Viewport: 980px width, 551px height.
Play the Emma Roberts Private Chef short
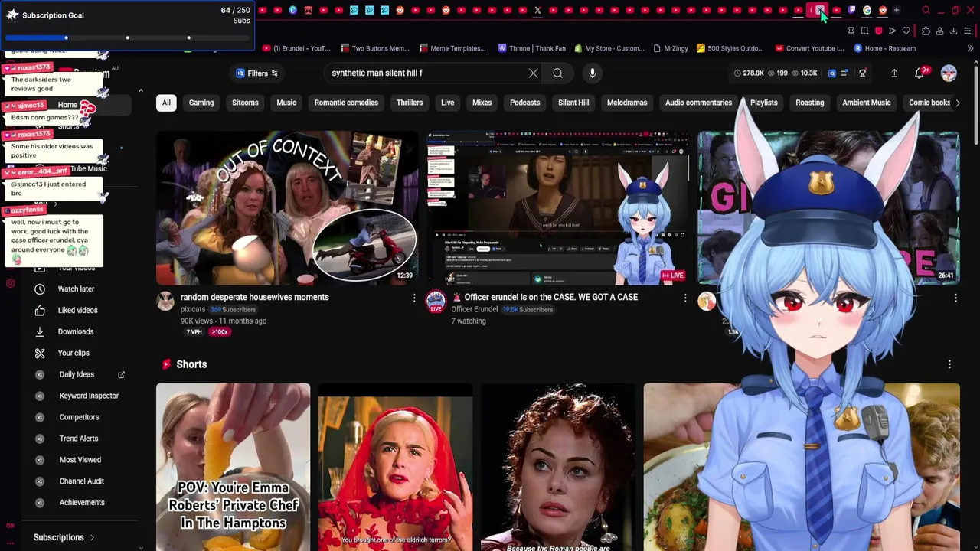(x=234, y=467)
